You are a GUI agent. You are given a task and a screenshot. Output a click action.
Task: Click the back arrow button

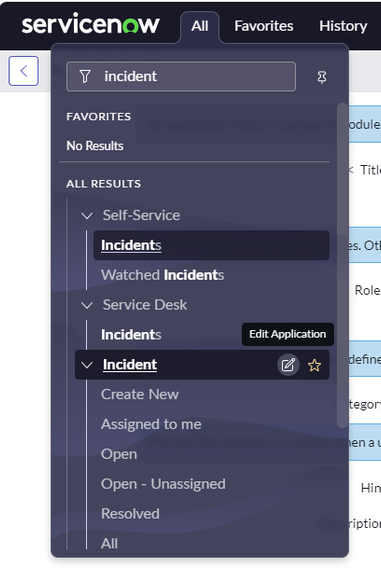(23, 71)
